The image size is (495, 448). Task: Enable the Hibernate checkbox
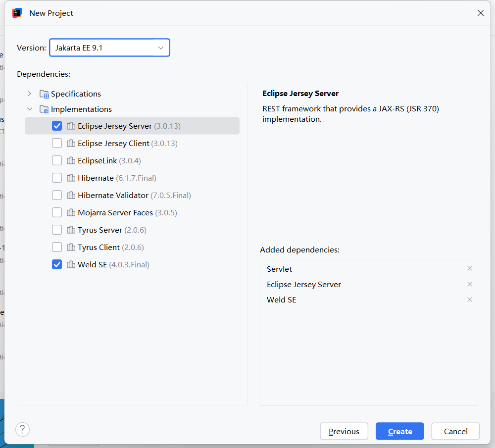coord(57,178)
